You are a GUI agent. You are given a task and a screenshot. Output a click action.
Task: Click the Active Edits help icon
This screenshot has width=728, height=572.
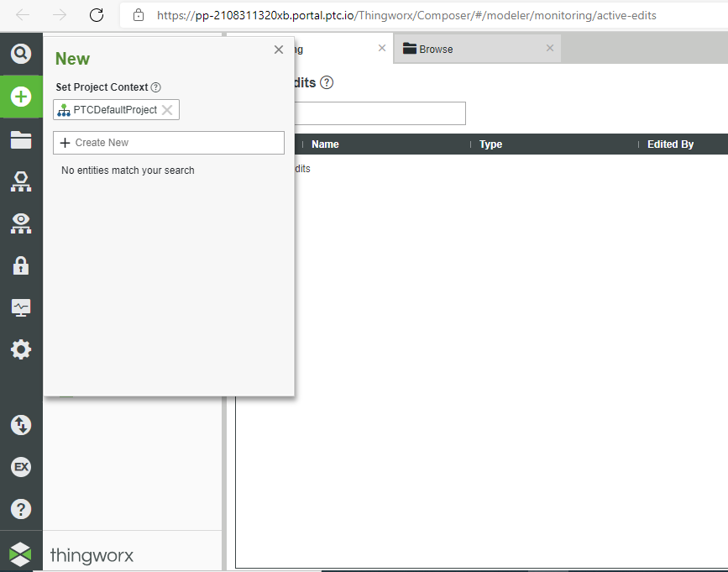[327, 82]
